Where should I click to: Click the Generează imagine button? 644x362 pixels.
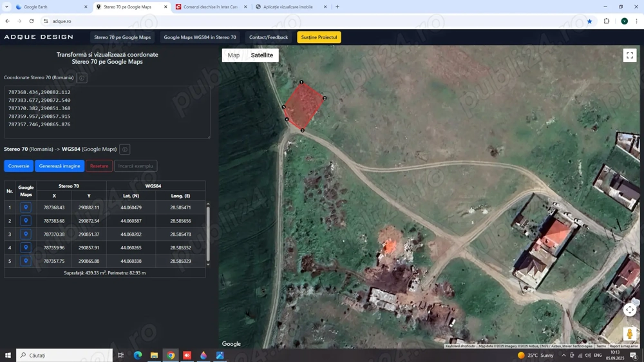(59, 166)
